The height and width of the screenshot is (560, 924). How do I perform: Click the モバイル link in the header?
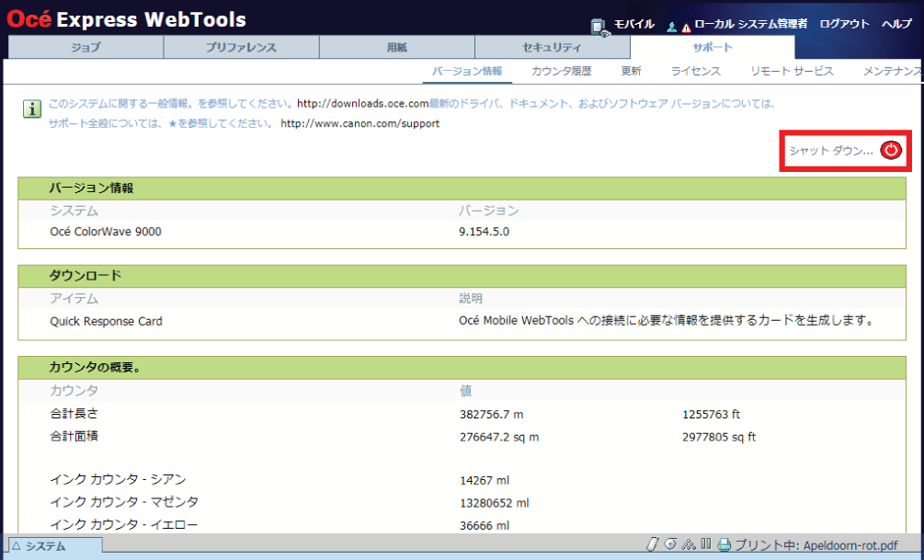pos(634,24)
